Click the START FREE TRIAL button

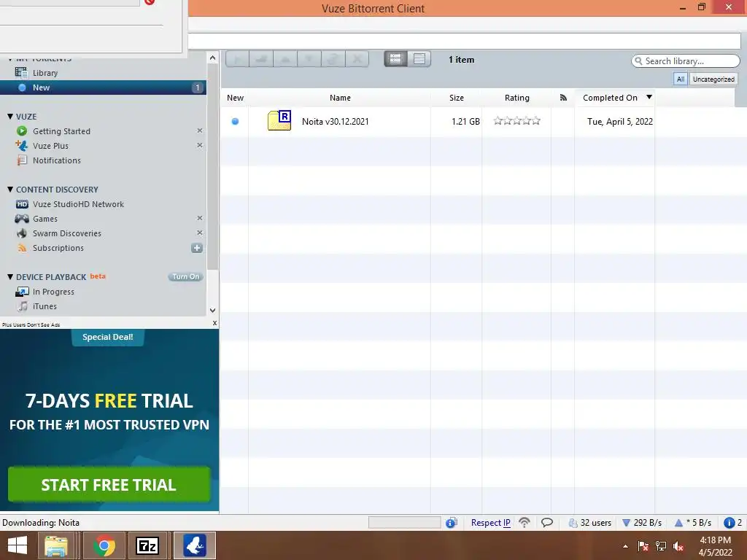click(x=109, y=485)
